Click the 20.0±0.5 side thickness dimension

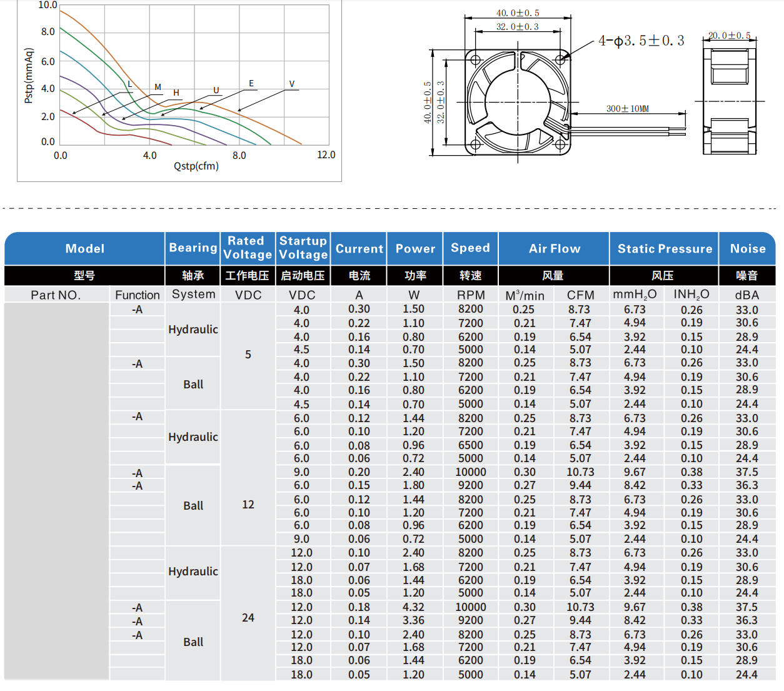click(x=729, y=36)
